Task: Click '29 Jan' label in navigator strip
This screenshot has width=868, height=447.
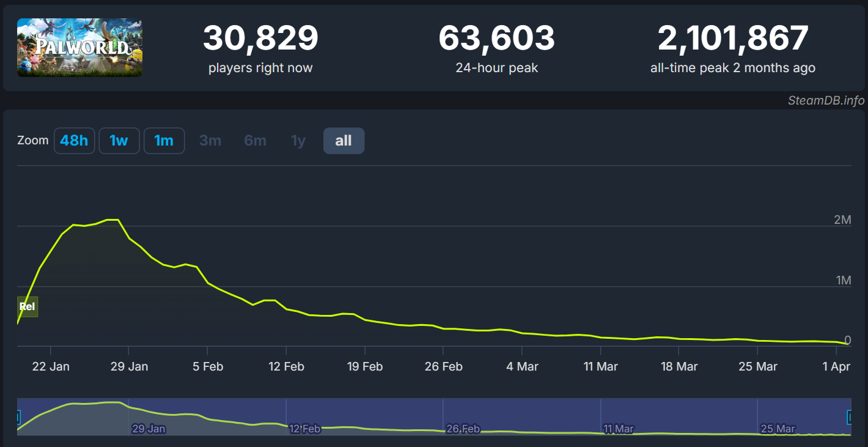Action: point(149,429)
